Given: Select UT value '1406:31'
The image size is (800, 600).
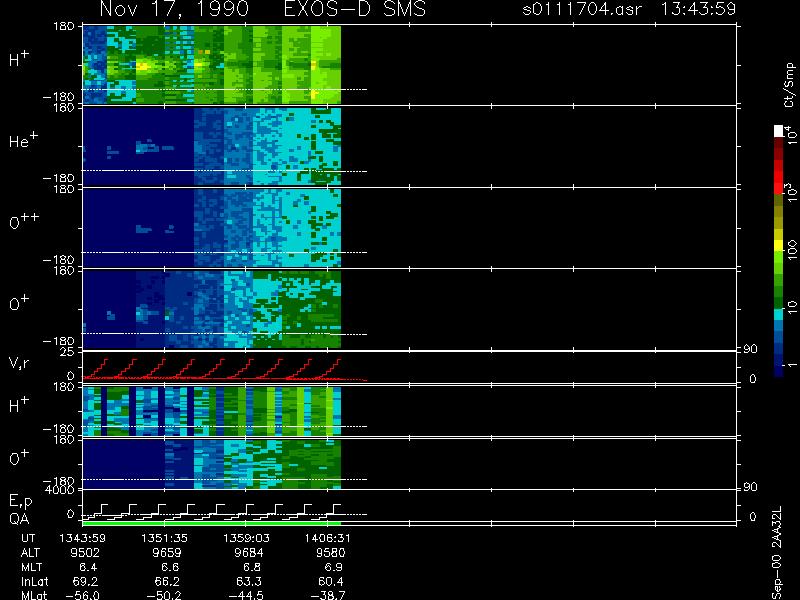Looking at the screenshot, I should pos(328,538).
